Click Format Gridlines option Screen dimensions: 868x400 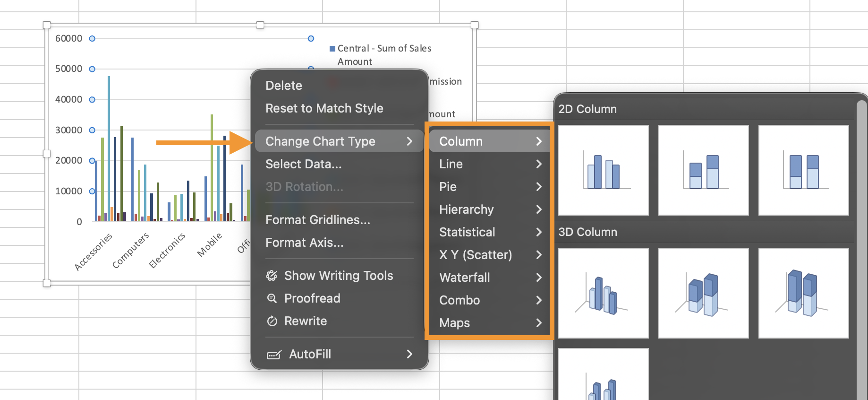pyautogui.click(x=317, y=220)
